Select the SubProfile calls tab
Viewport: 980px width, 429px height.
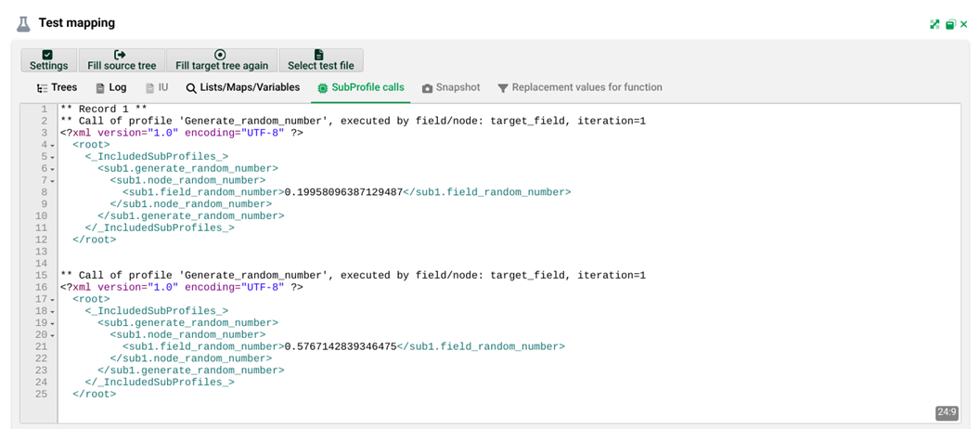tap(360, 88)
